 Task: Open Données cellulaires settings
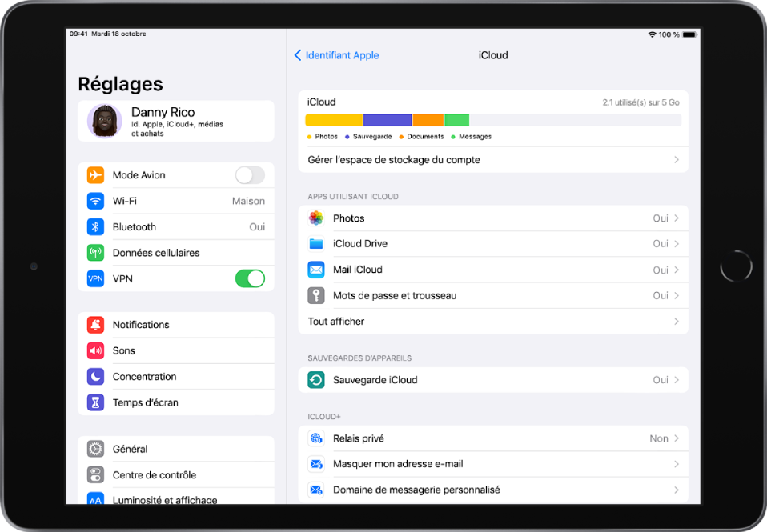click(95, 252)
